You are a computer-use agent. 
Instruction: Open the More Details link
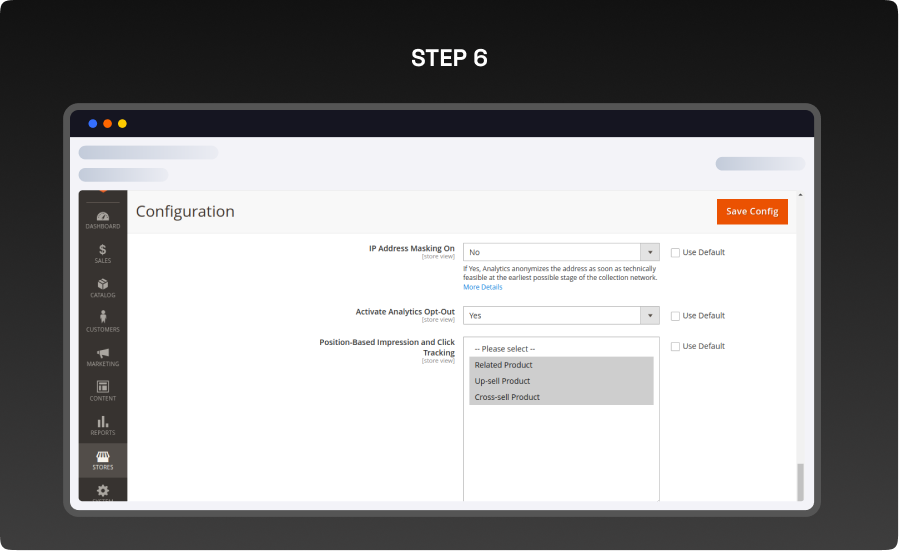[x=483, y=287]
